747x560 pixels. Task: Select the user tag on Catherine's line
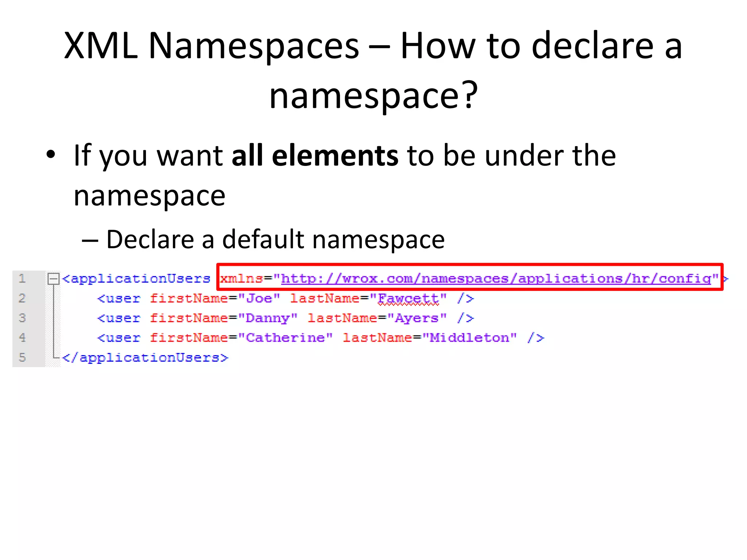tap(119, 338)
